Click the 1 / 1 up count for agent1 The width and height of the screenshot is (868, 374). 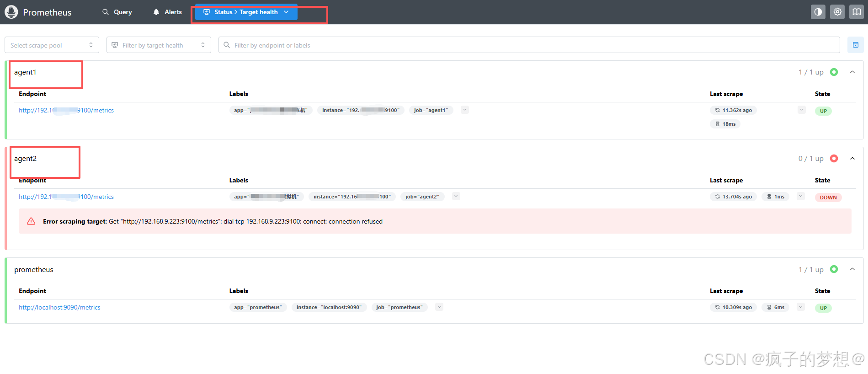tap(811, 72)
